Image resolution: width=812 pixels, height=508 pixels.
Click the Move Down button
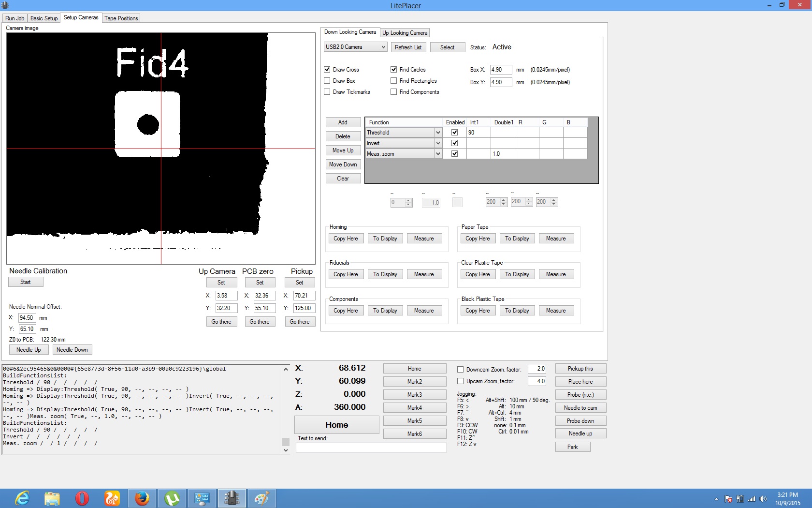(x=343, y=164)
